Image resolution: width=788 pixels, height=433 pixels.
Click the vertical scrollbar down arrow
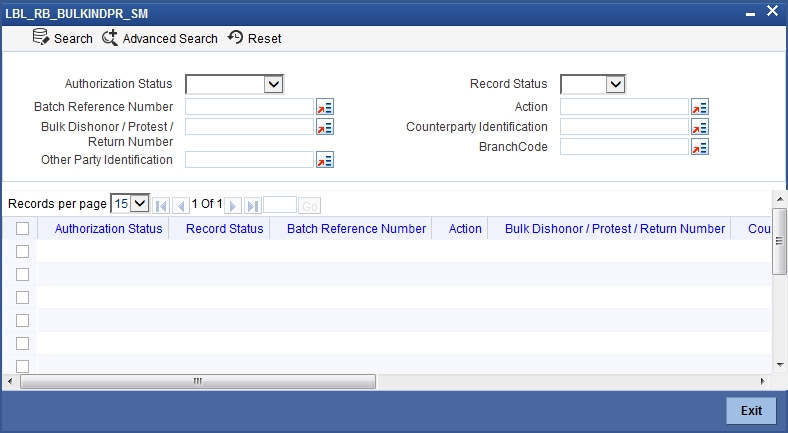[780, 365]
